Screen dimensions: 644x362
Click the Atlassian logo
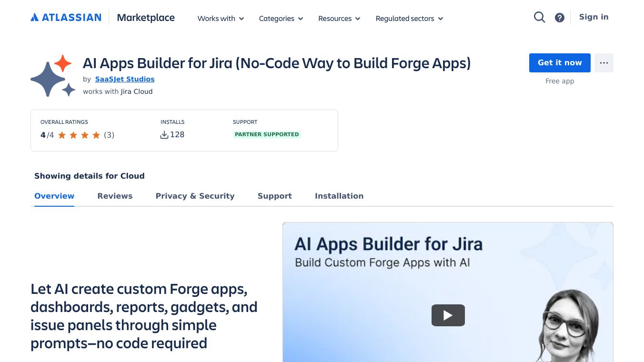66,17
